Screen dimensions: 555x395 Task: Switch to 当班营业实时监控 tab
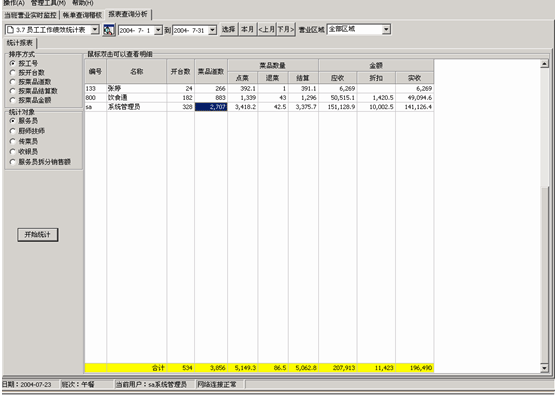pyautogui.click(x=30, y=15)
